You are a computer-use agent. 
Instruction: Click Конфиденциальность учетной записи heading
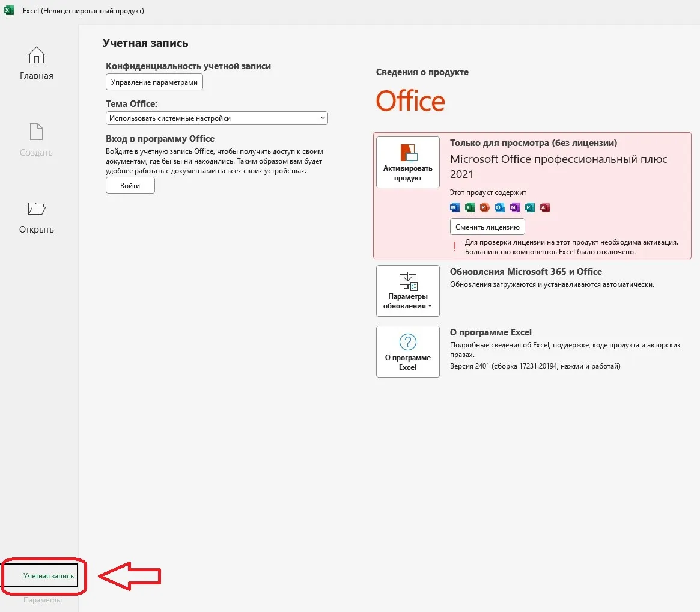(189, 66)
